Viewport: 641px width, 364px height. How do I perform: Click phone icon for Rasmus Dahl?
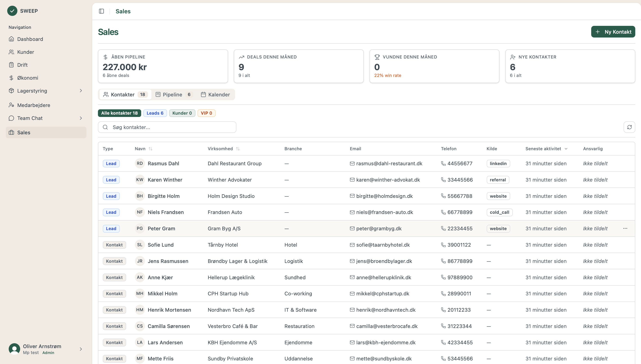443,164
